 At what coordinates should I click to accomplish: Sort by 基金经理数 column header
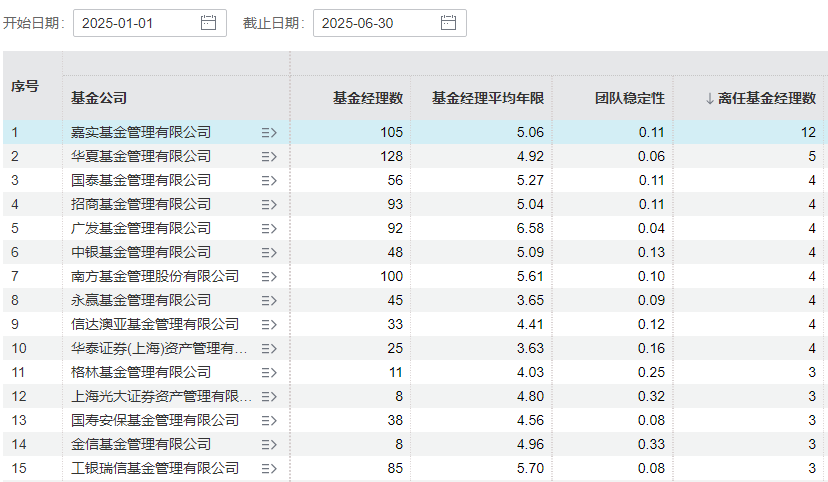click(x=368, y=98)
